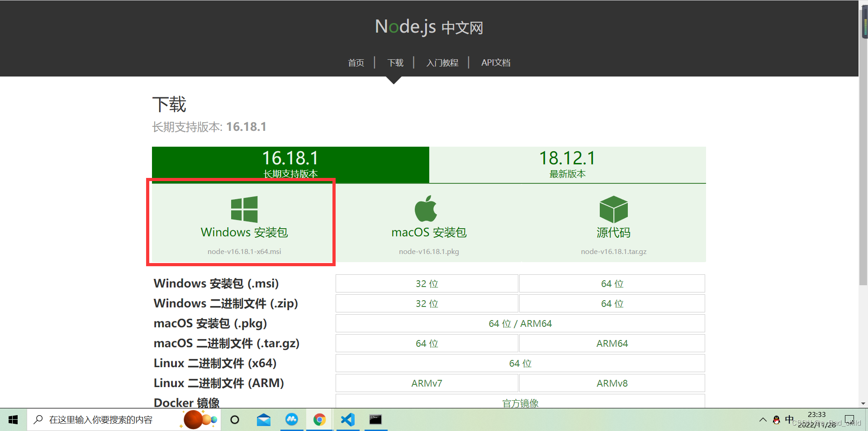Screen dimensions: 868x431
Task: Click the Linux 二进制文件 (ARM) row label
Action: click(219, 383)
